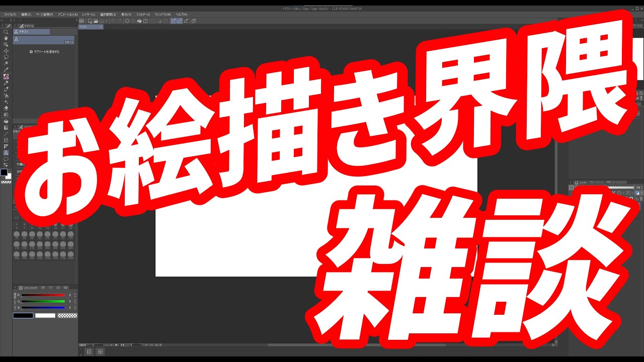Select the Move layer tool
The image size is (644, 362).
click(6, 51)
